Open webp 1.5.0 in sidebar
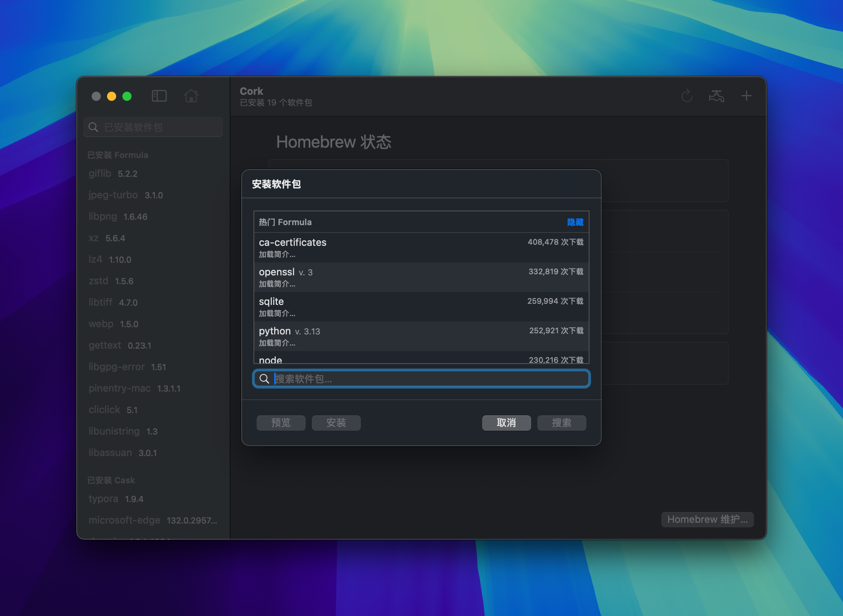The height and width of the screenshot is (616, 843). (153, 324)
